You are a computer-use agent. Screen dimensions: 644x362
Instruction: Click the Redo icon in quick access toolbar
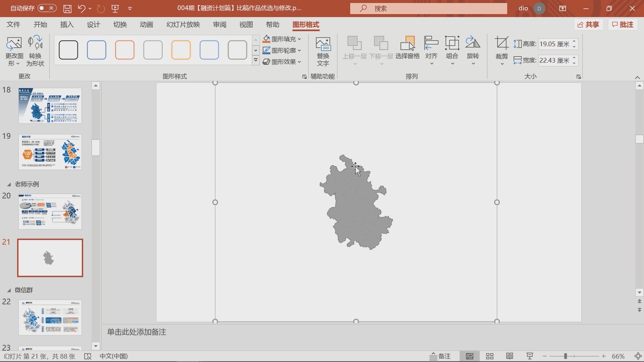point(101,9)
